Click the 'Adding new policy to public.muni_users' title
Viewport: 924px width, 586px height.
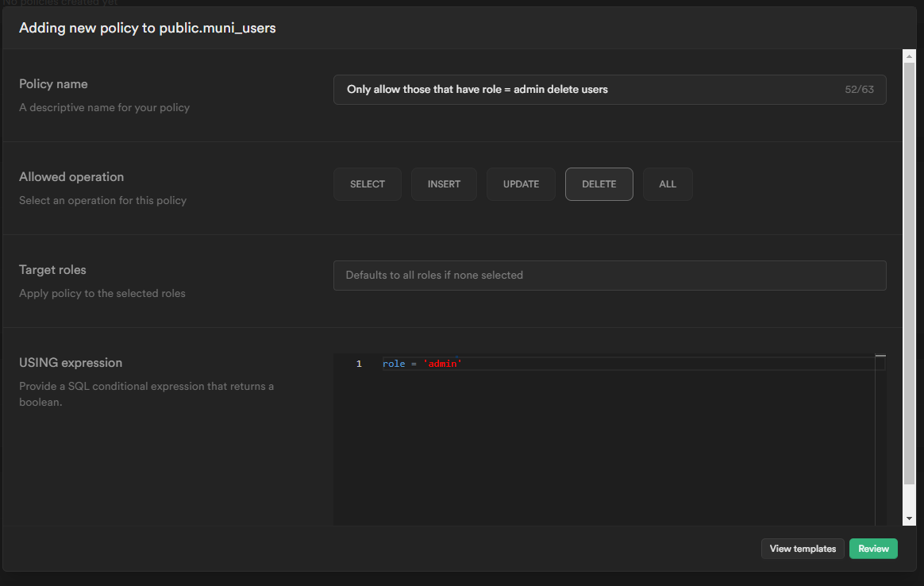tap(148, 29)
